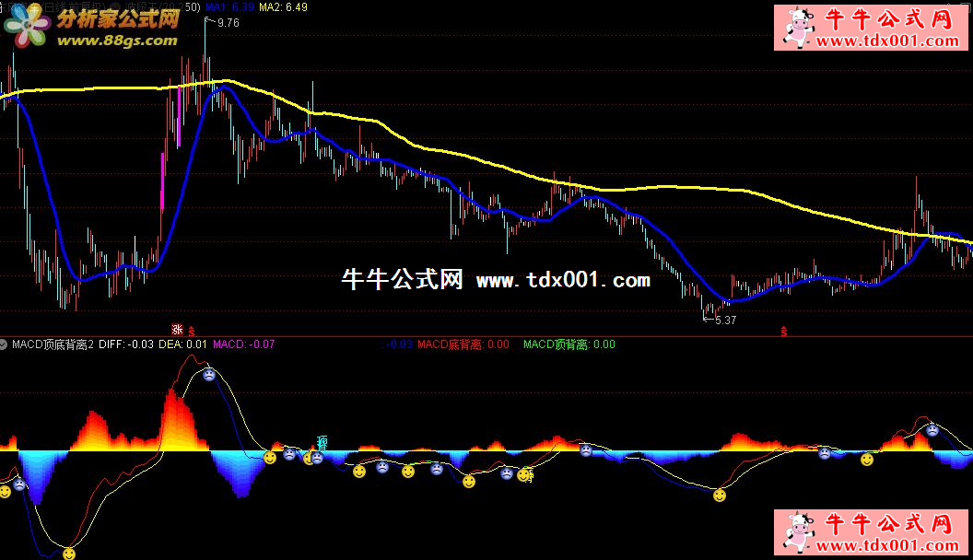Click the lowest yellow smiley at MACD trough
The image size is (973, 560).
click(68, 553)
